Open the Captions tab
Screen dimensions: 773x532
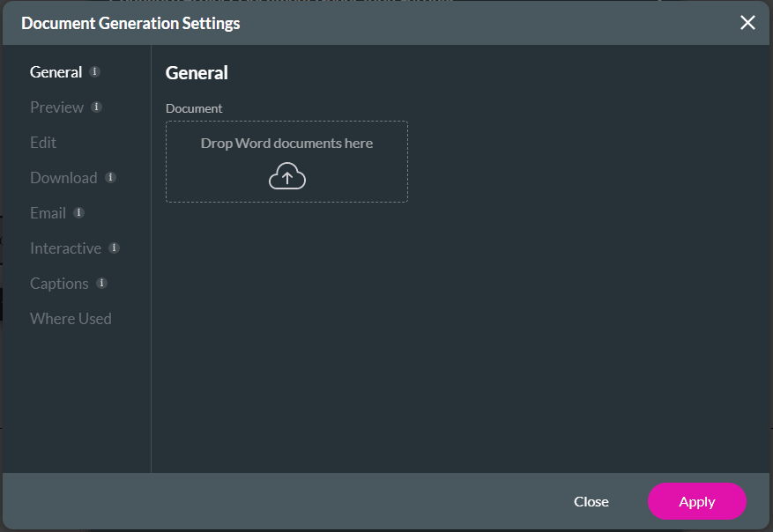click(59, 284)
